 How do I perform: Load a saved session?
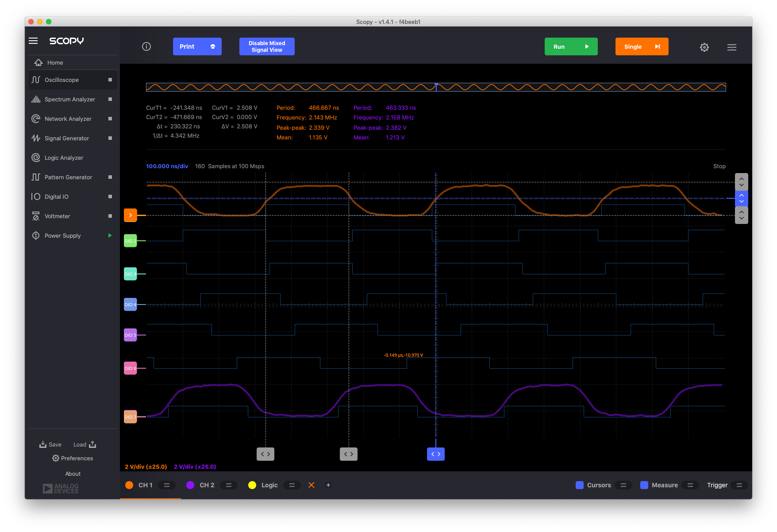point(85,444)
